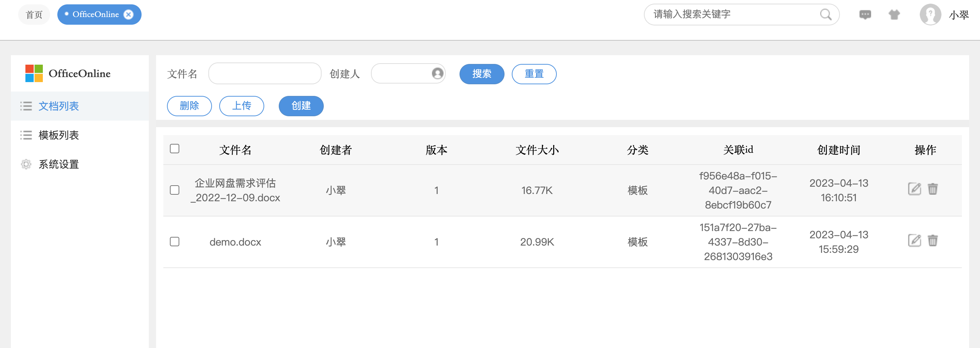
Task: Close the OfficeOnline tab with X icon
Action: click(129, 15)
